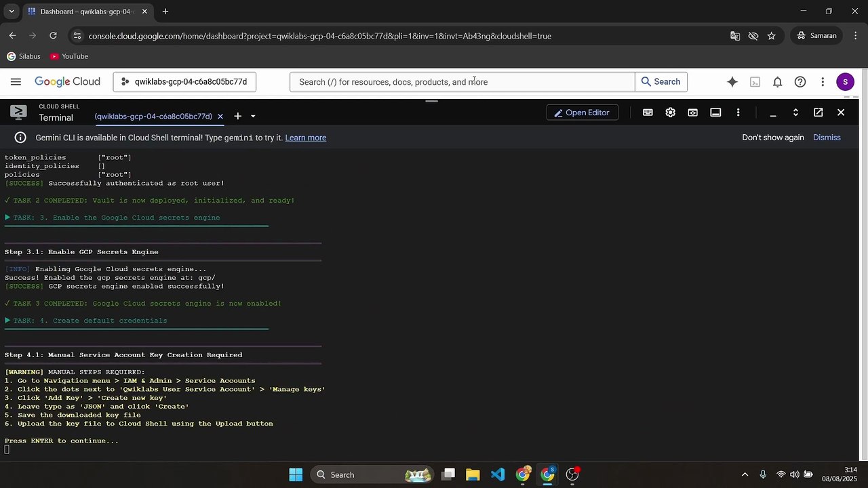Click the Step 3.1 Enable GCP Secrets Engine heading
Viewport: 868px width, 488px height.
point(81,251)
